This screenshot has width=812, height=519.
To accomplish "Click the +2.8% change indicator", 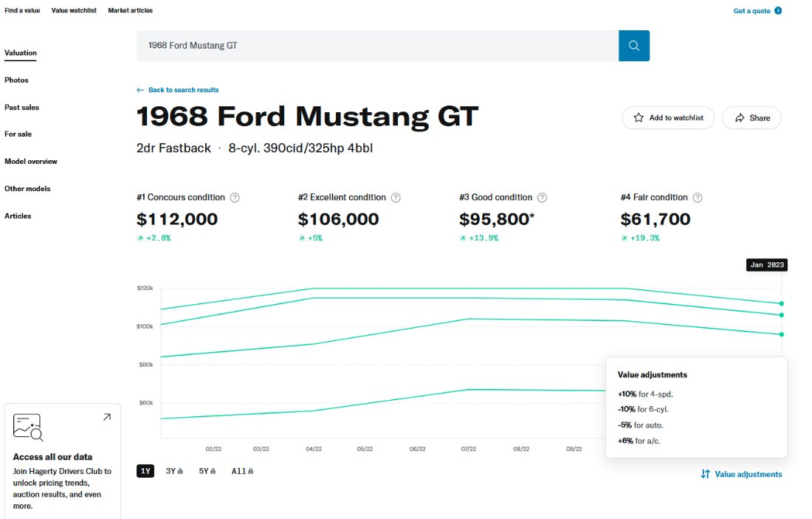I will point(154,238).
